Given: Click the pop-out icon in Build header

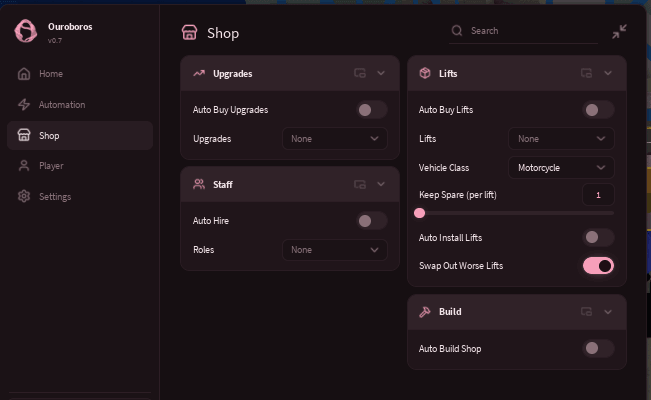Looking at the screenshot, I should [x=586, y=312].
